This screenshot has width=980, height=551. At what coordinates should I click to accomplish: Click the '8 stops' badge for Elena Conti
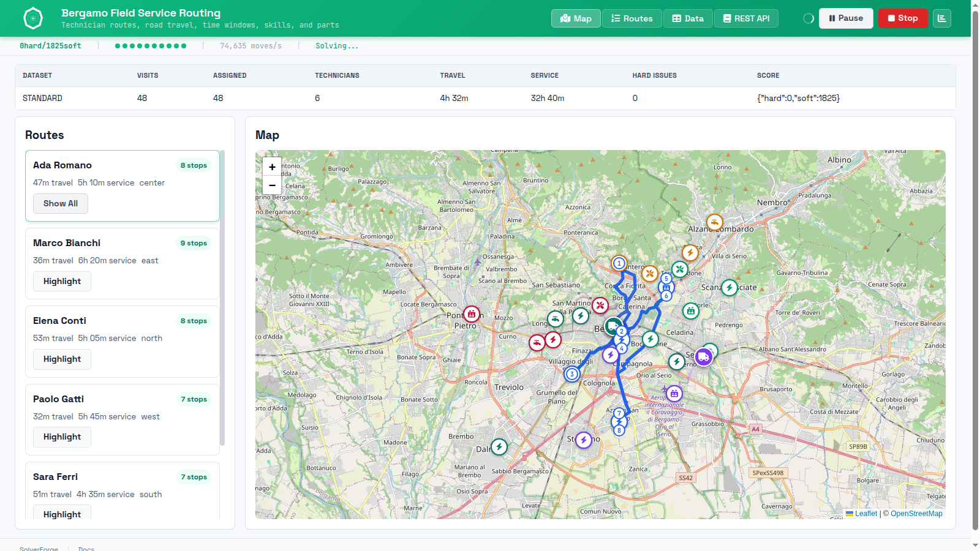tap(194, 321)
